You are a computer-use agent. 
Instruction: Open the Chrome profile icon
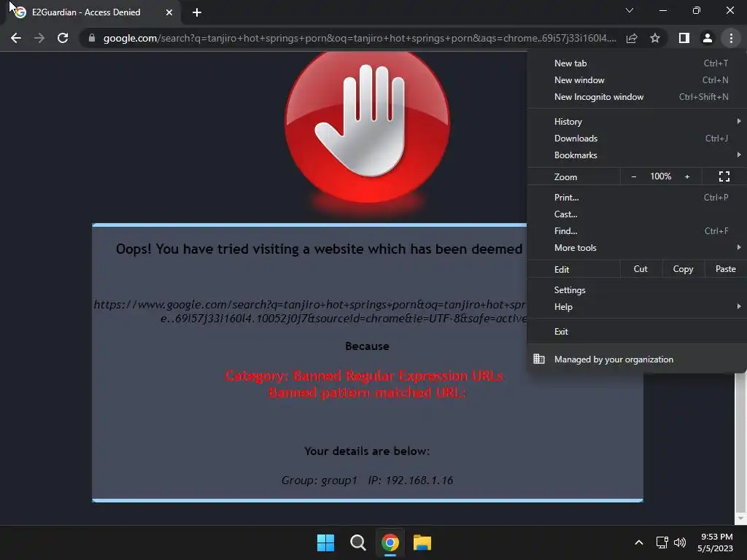coord(708,38)
